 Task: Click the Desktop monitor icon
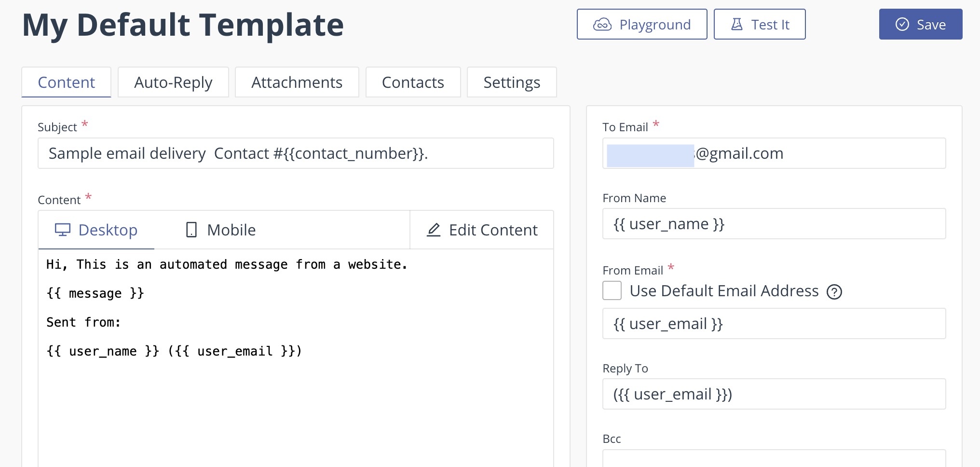click(x=63, y=230)
